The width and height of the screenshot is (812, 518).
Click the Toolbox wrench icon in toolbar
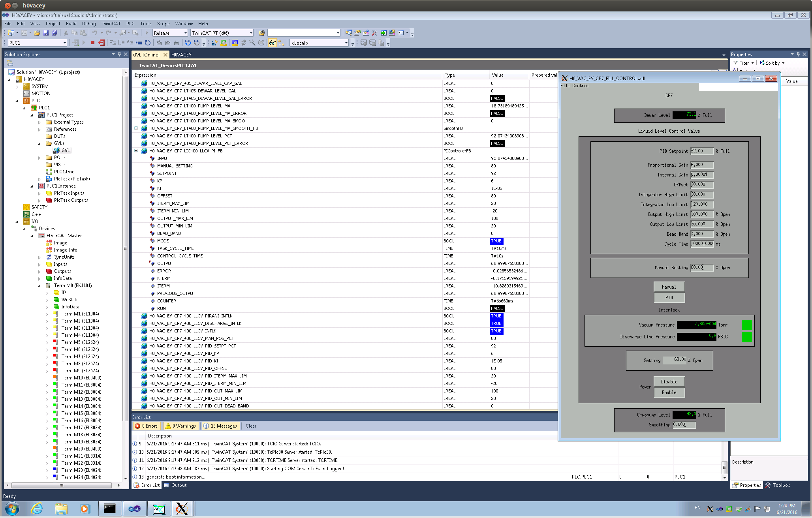[374, 33]
